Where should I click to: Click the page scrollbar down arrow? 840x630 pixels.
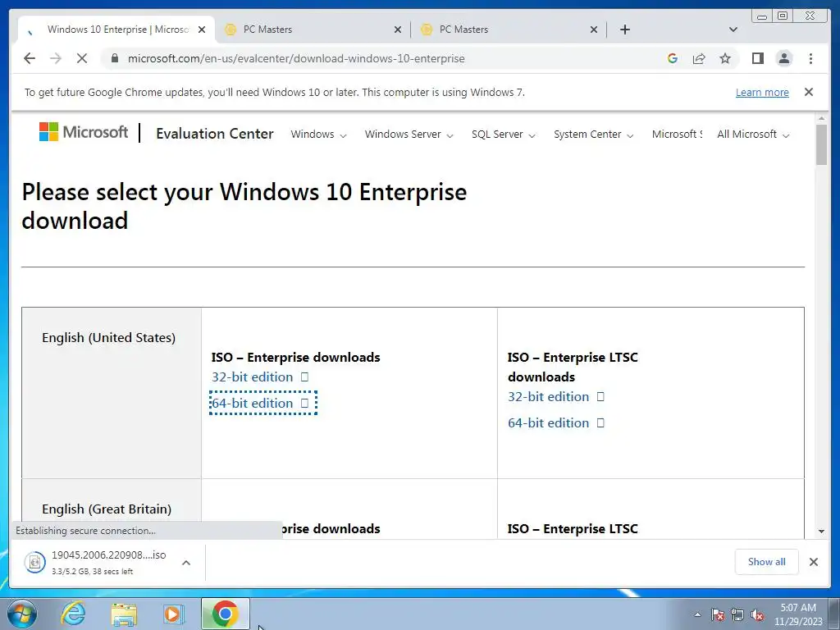(821, 531)
